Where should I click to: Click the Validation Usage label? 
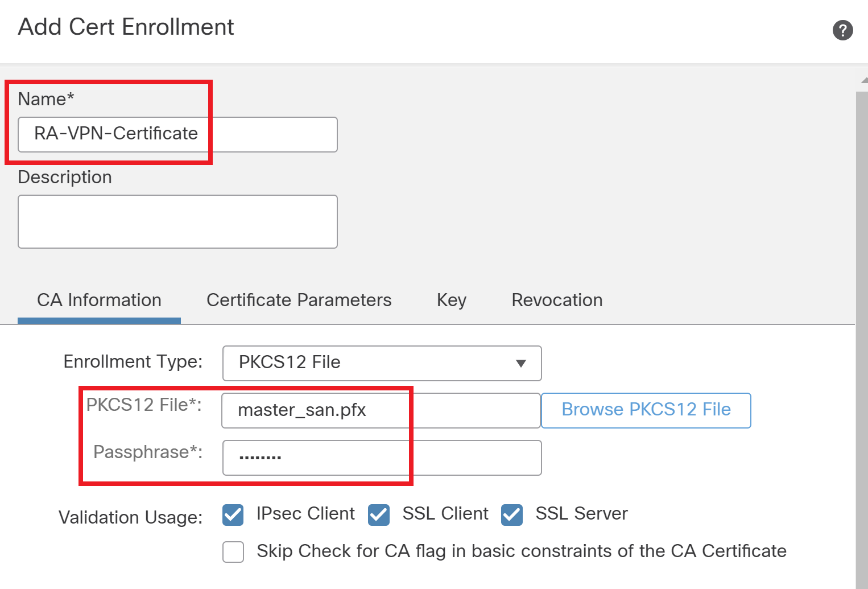[x=130, y=517]
